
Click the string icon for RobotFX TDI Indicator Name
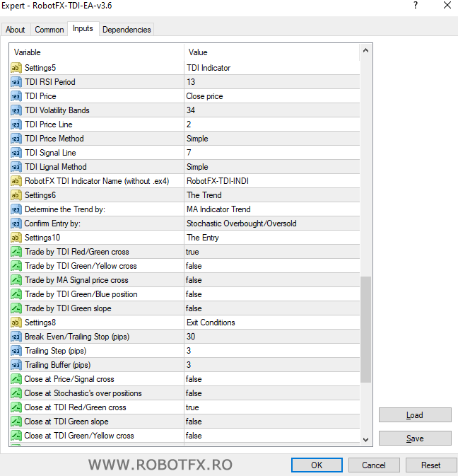pyautogui.click(x=16, y=181)
